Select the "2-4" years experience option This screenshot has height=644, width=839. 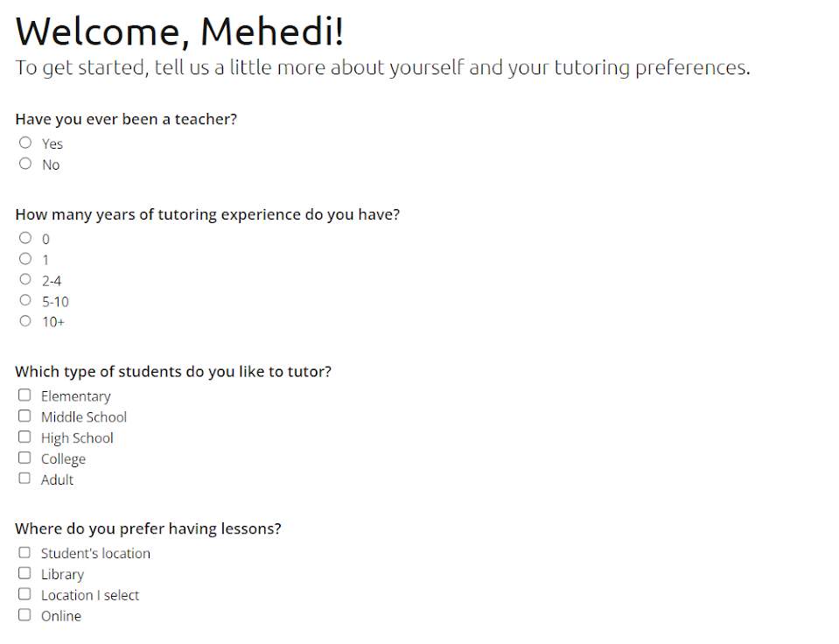point(25,278)
